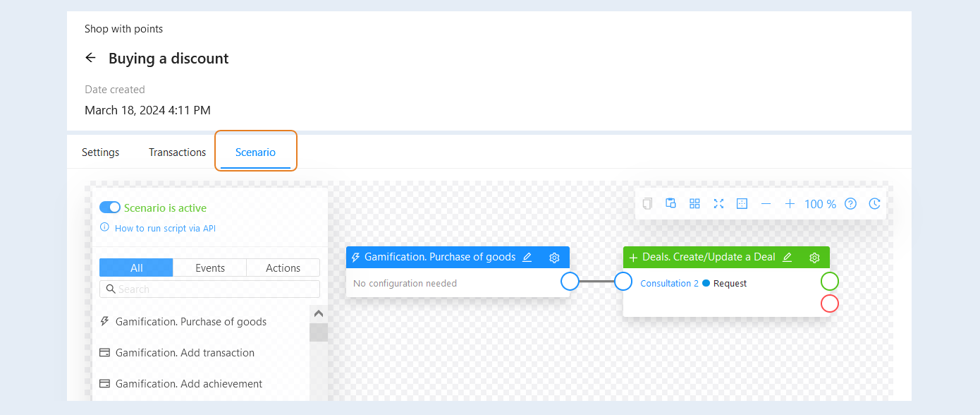Open the help question mark icon

851,203
